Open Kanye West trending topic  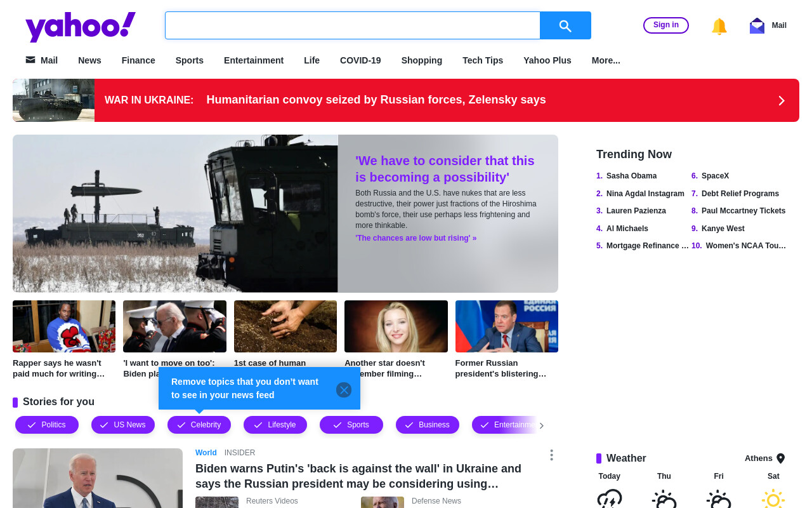(x=723, y=229)
